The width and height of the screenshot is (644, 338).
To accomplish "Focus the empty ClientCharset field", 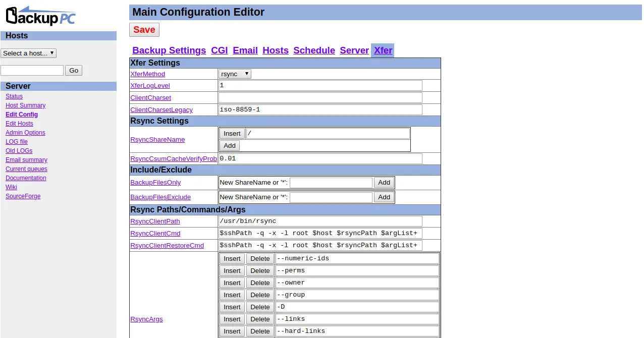I will coord(320,98).
